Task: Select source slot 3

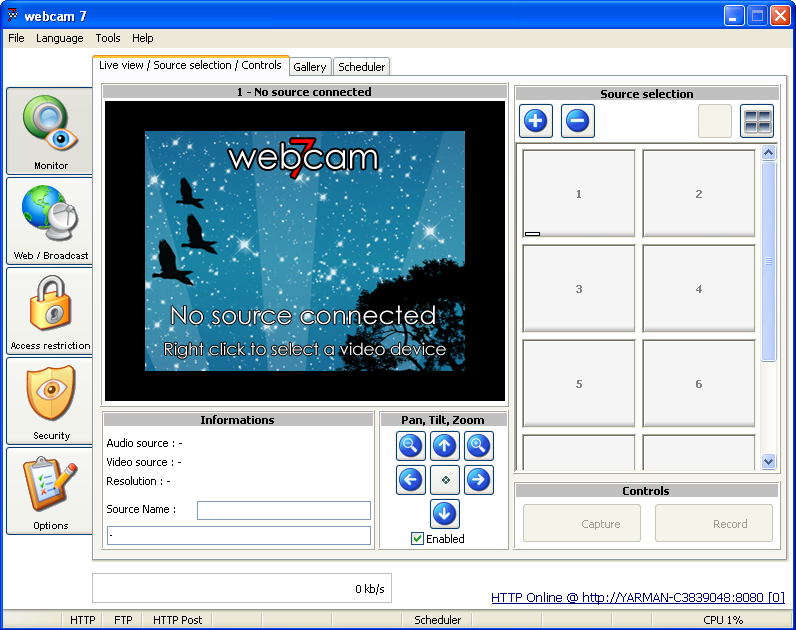Action: (579, 288)
